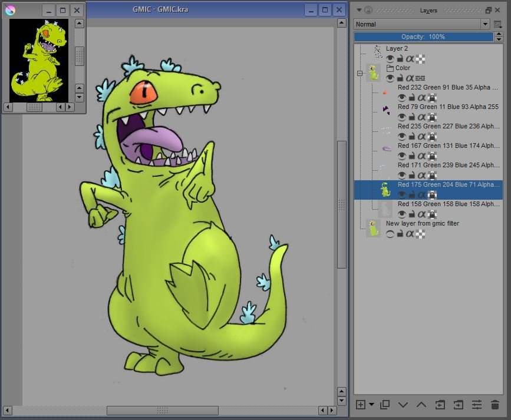Hide the Red 167 Green 131 layer

pos(402,156)
